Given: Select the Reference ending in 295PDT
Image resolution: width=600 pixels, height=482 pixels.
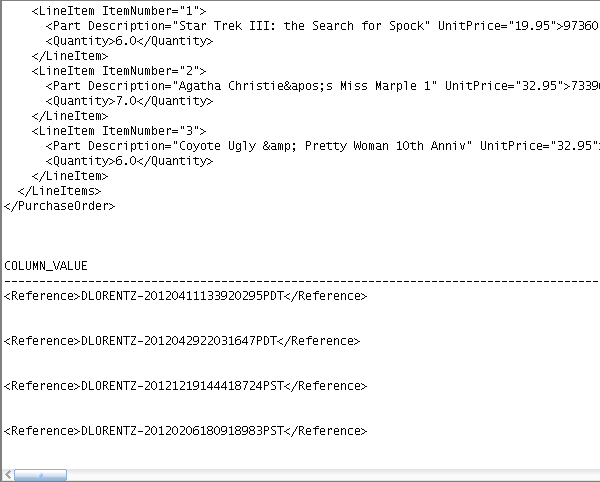Looking at the screenshot, I should (185, 296).
